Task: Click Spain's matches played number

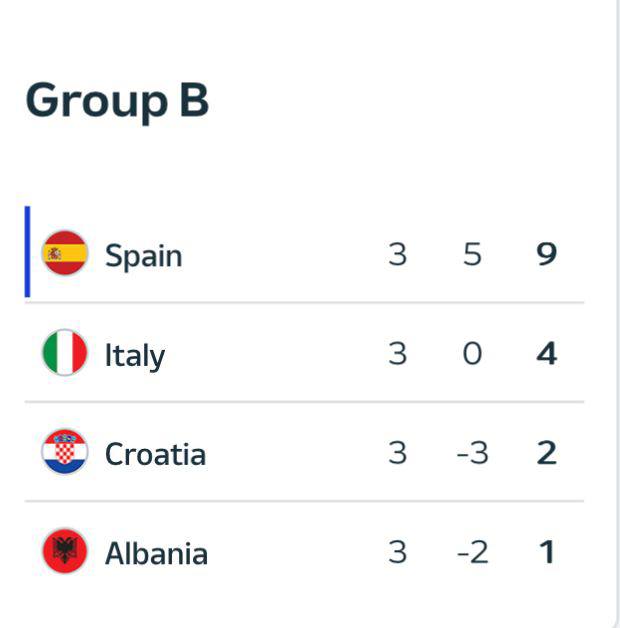Action: point(397,254)
